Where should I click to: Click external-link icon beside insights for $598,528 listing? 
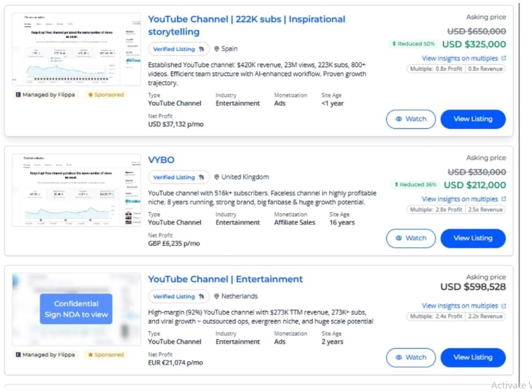(503, 306)
